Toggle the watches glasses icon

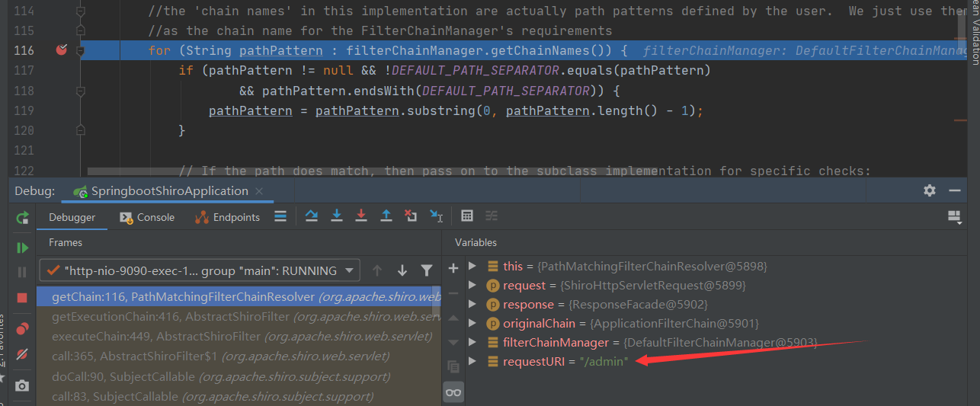pos(453,392)
